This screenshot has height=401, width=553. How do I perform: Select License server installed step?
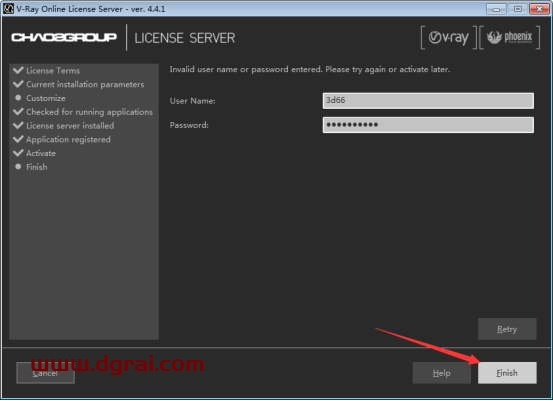[70, 126]
